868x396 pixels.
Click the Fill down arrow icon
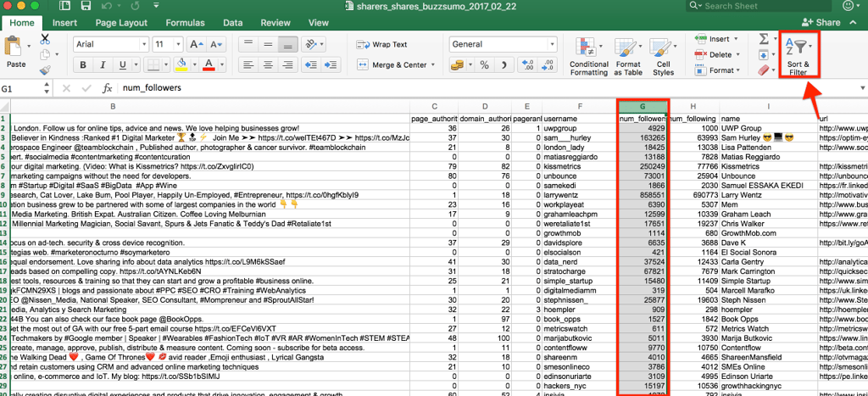763,55
